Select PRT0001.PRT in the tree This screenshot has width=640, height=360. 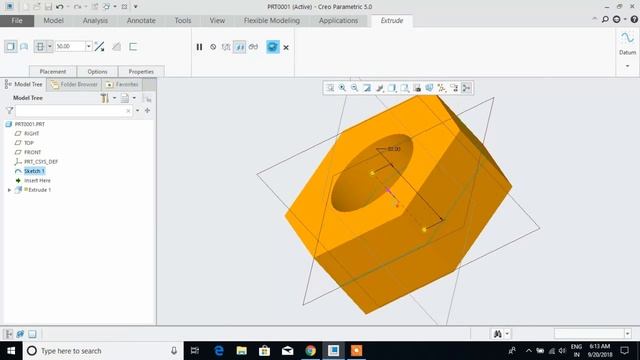pyautogui.click(x=29, y=124)
